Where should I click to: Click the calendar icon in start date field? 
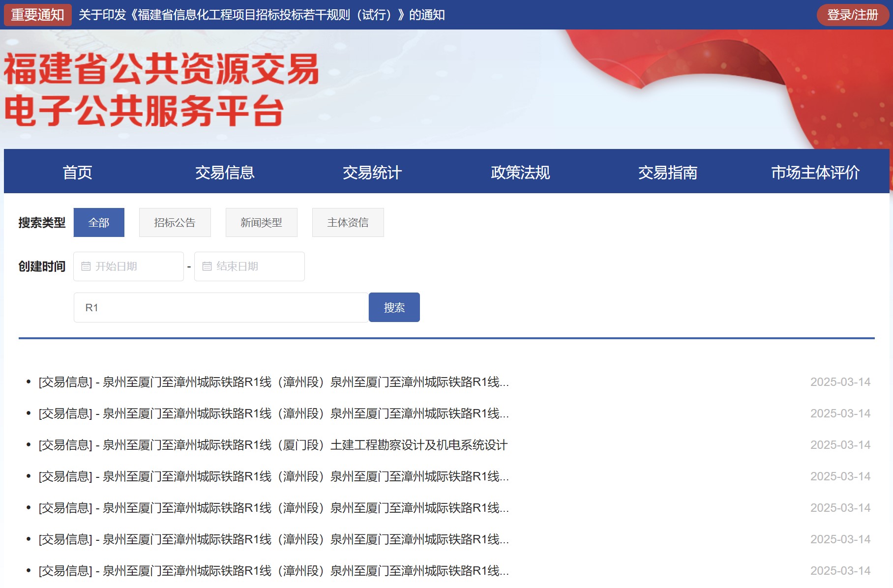86,266
